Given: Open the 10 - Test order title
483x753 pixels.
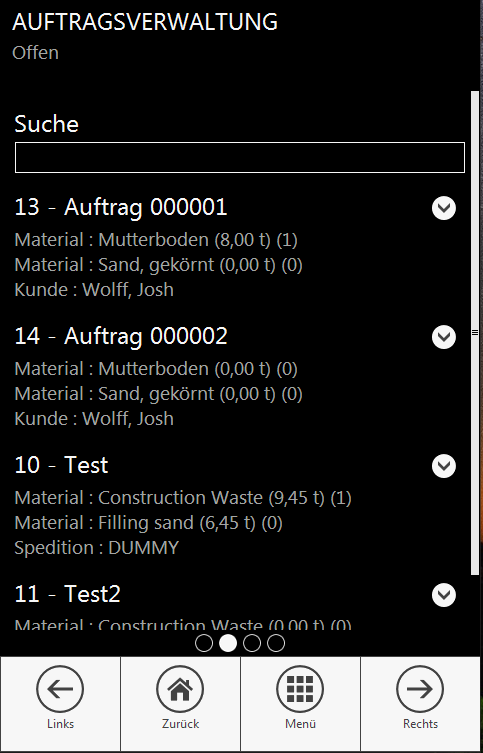Looking at the screenshot, I should pos(61,465).
